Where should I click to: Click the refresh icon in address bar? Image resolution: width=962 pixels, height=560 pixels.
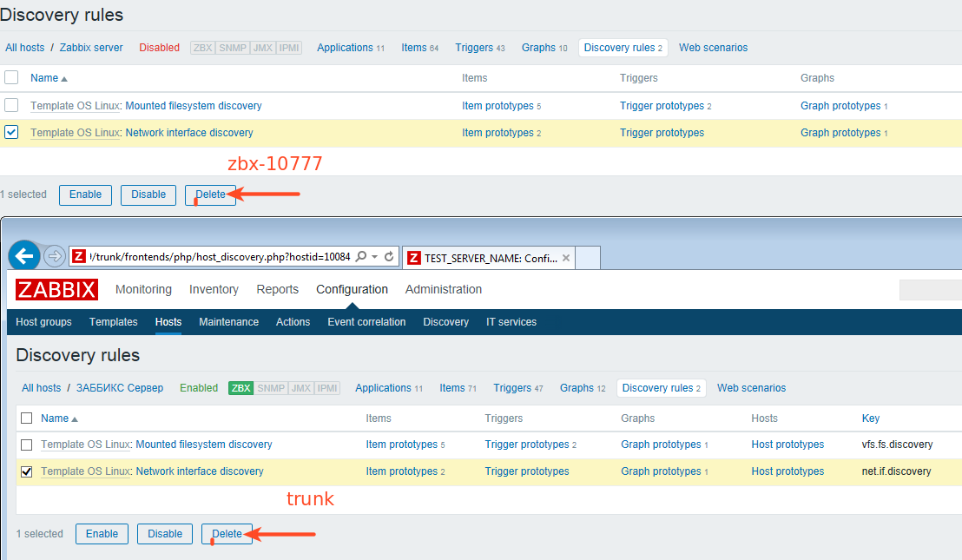[x=389, y=256]
